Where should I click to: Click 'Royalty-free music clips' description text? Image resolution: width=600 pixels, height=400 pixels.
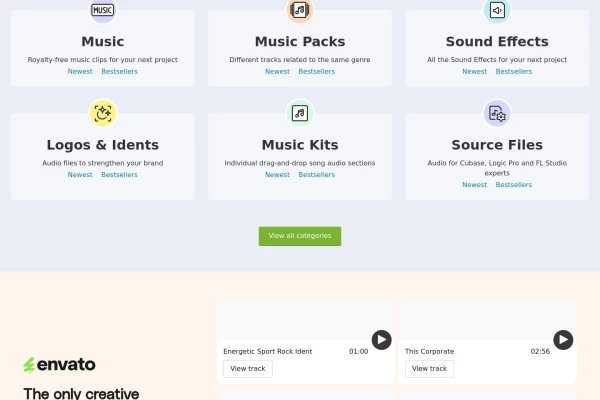pos(103,60)
